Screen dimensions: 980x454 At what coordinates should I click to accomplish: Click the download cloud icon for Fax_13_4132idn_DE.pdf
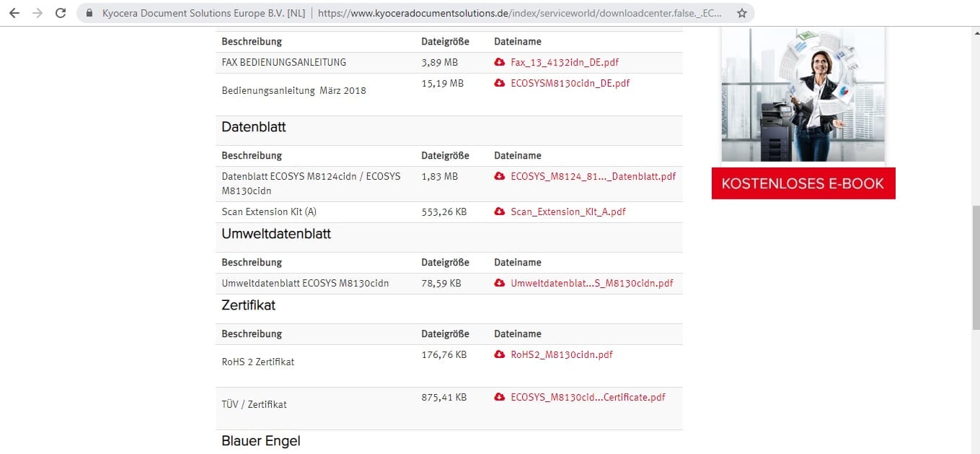499,63
